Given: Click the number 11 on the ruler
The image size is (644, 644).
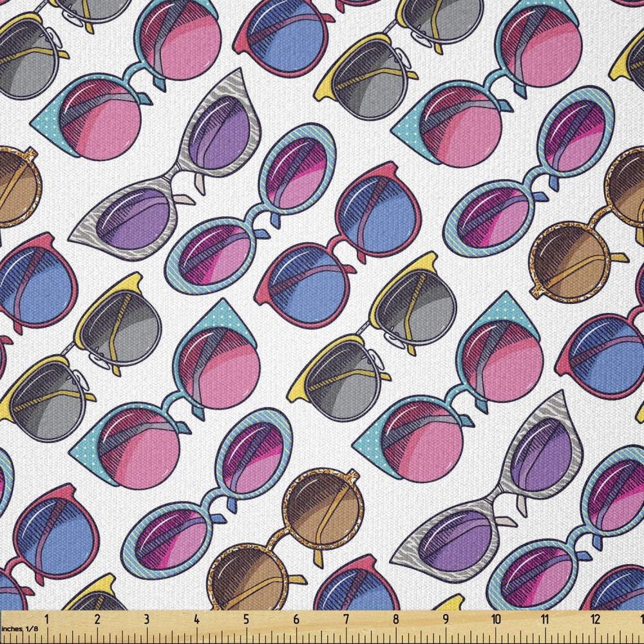Looking at the screenshot, I should 545,619.
